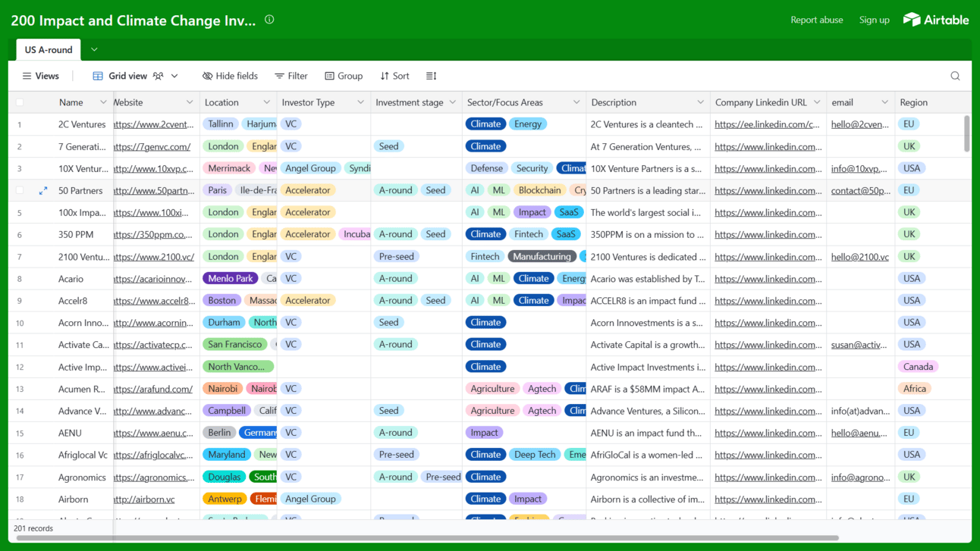Click the 200 Impact and Climate Change base title
This screenshot has width=980, height=551.
(x=133, y=20)
